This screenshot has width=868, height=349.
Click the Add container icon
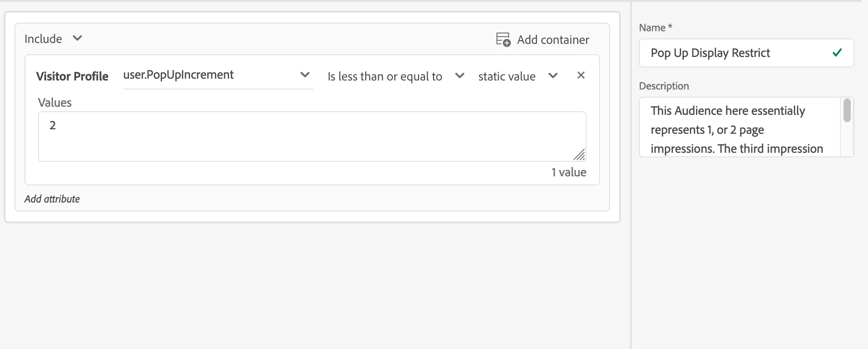point(503,40)
